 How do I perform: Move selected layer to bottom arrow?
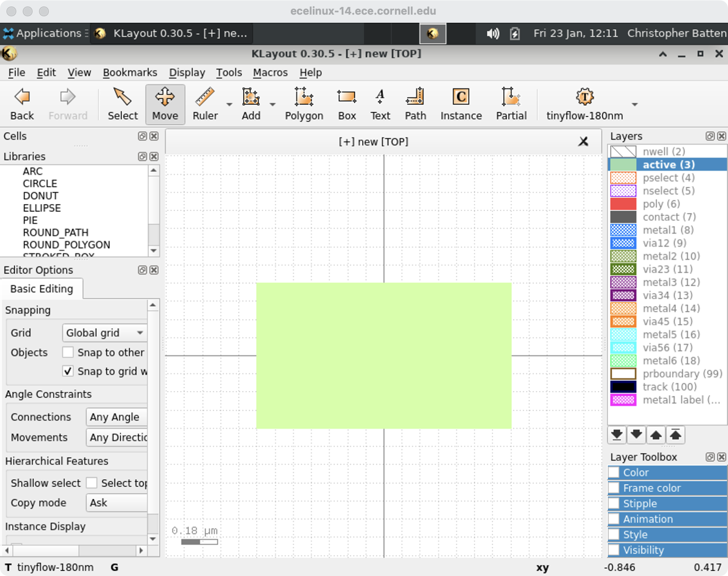[x=617, y=435]
